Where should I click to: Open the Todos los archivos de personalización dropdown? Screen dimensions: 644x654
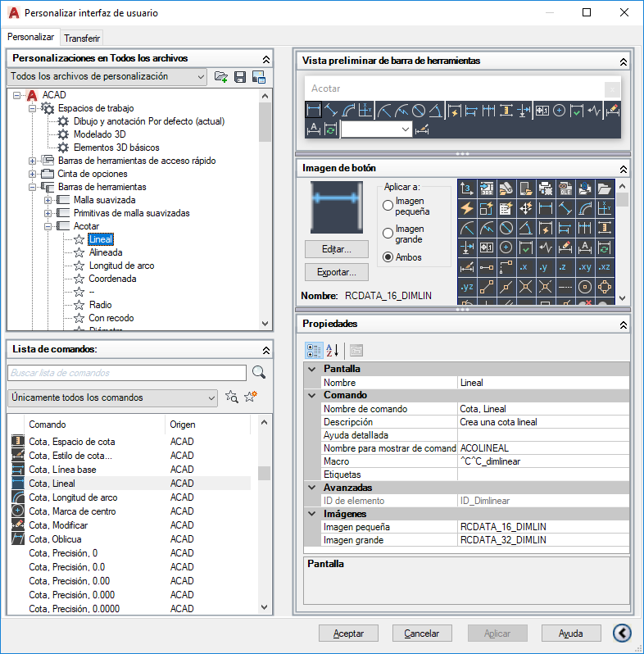(x=107, y=77)
